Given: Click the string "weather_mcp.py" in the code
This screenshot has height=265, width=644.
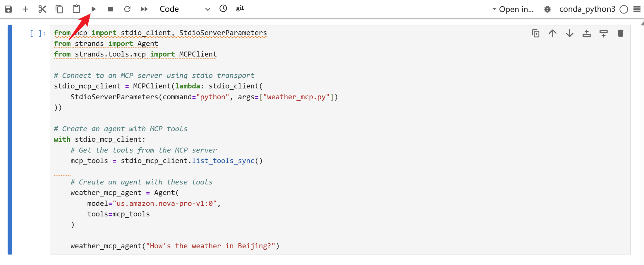Looking at the screenshot, I should click(296, 97).
